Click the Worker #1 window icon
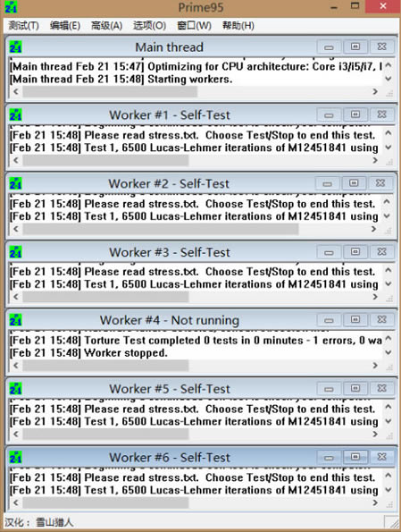Image resolution: width=401 pixels, height=532 pixels. [x=15, y=115]
